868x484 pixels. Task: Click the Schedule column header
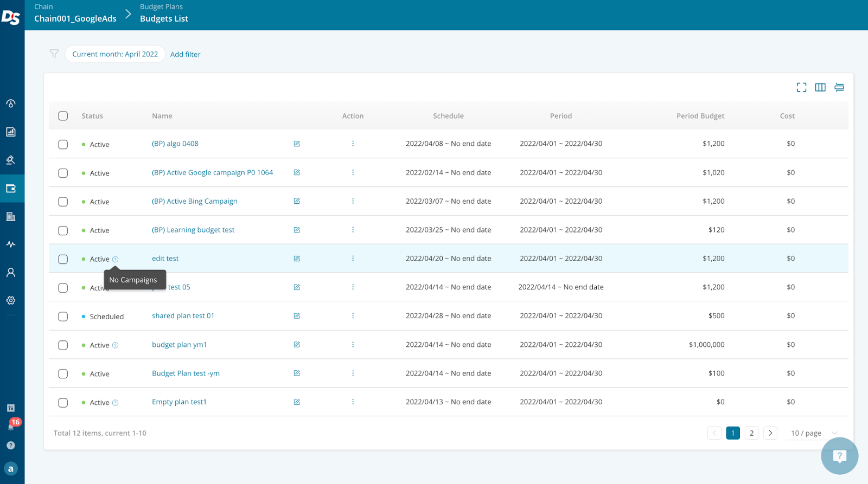click(x=448, y=116)
